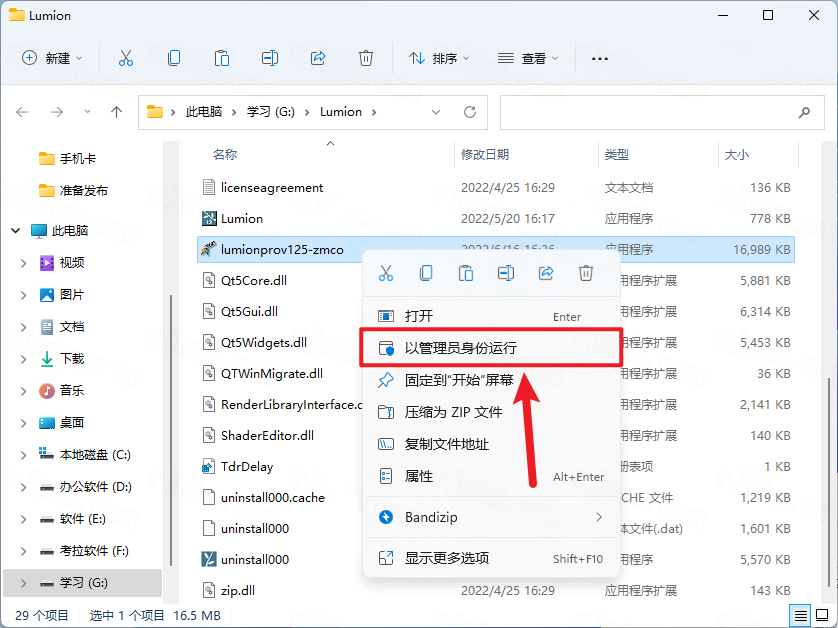Go forward with the right arrow
The width and height of the screenshot is (838, 628).
[x=57, y=112]
